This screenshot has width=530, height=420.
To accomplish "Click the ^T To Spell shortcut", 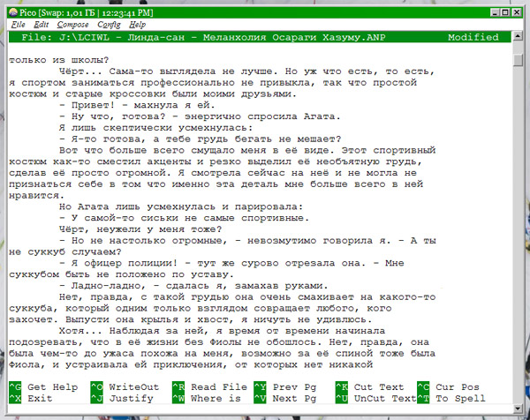I will (451, 399).
